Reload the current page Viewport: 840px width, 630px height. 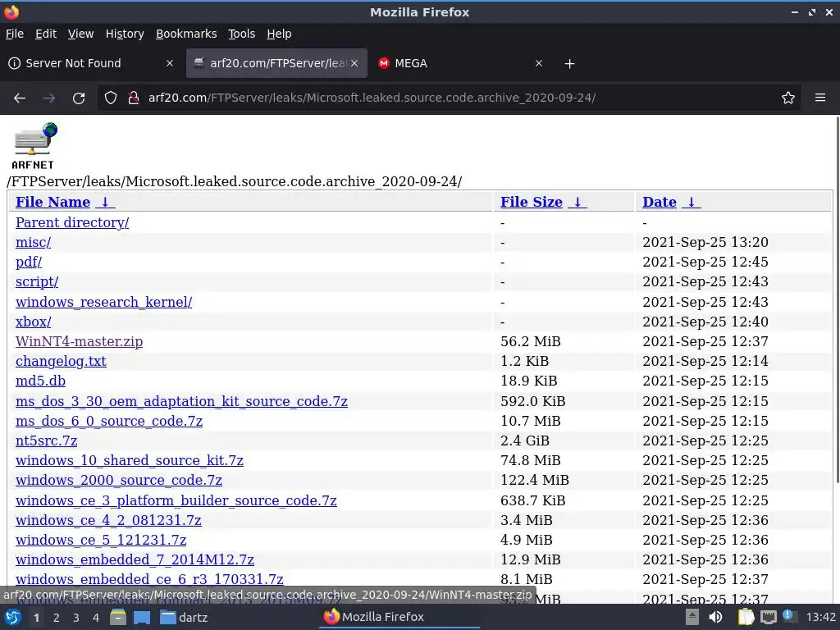coord(79,98)
